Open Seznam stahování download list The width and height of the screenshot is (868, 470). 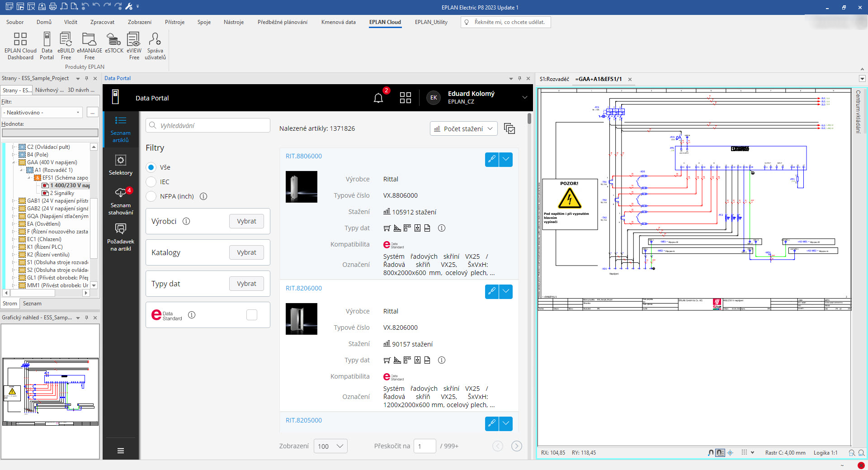pyautogui.click(x=121, y=201)
